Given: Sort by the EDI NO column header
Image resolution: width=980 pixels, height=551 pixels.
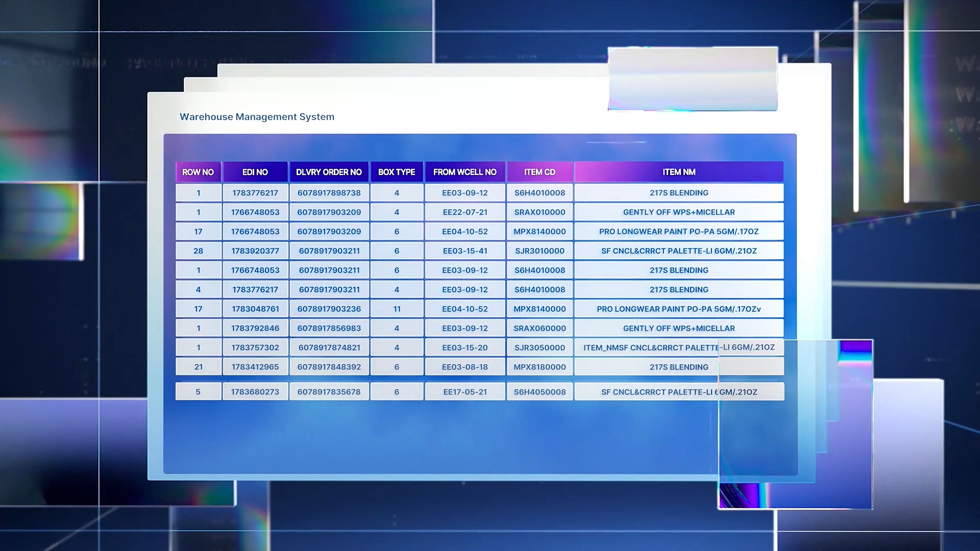Looking at the screenshot, I should (x=255, y=172).
